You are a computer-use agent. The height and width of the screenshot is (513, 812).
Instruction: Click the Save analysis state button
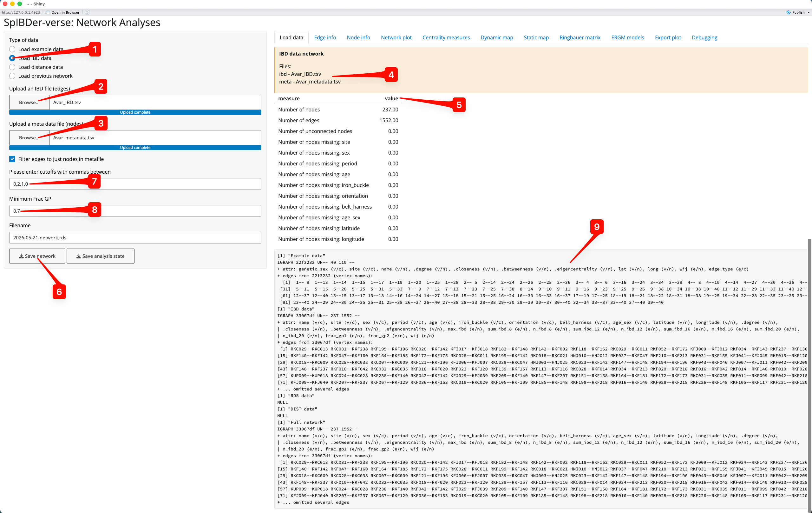click(x=101, y=256)
